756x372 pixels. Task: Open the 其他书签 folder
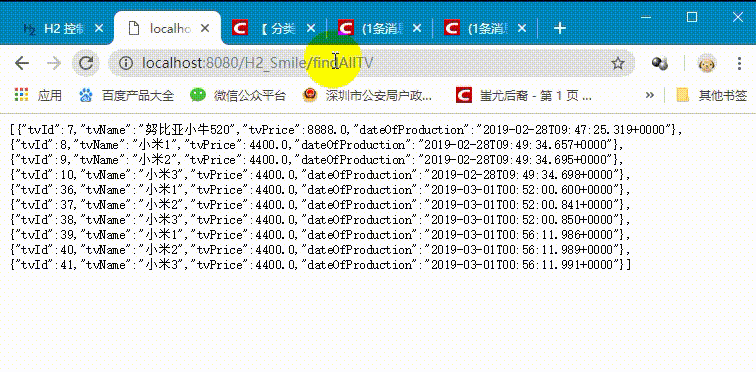coord(712,95)
